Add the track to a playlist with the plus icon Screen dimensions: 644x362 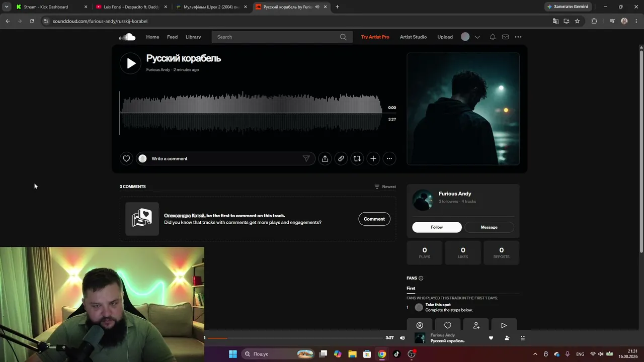373,158
